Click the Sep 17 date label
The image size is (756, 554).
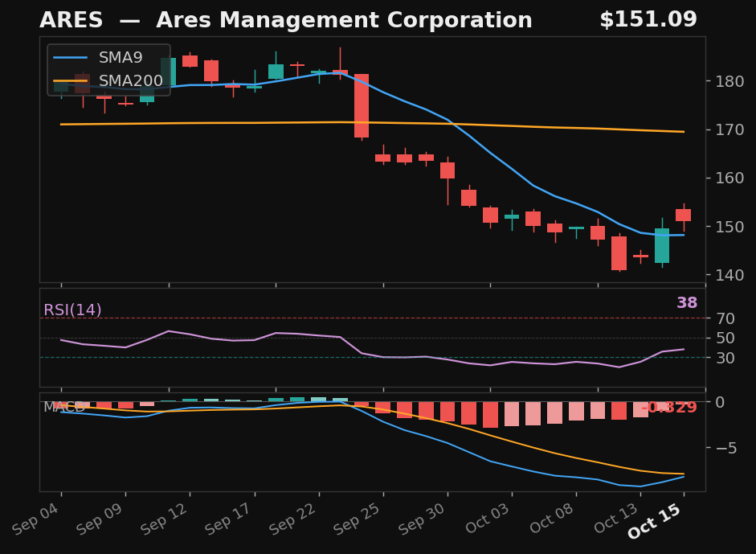pos(229,519)
